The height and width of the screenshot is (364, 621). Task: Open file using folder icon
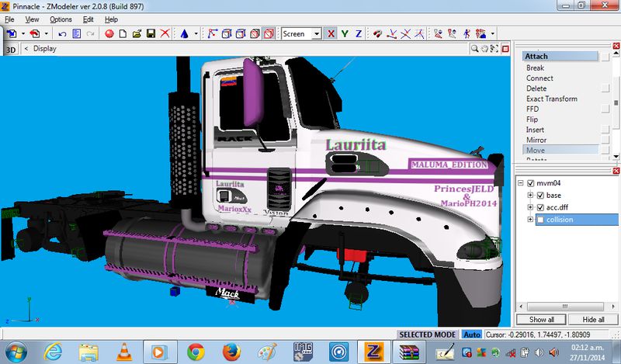click(137, 34)
